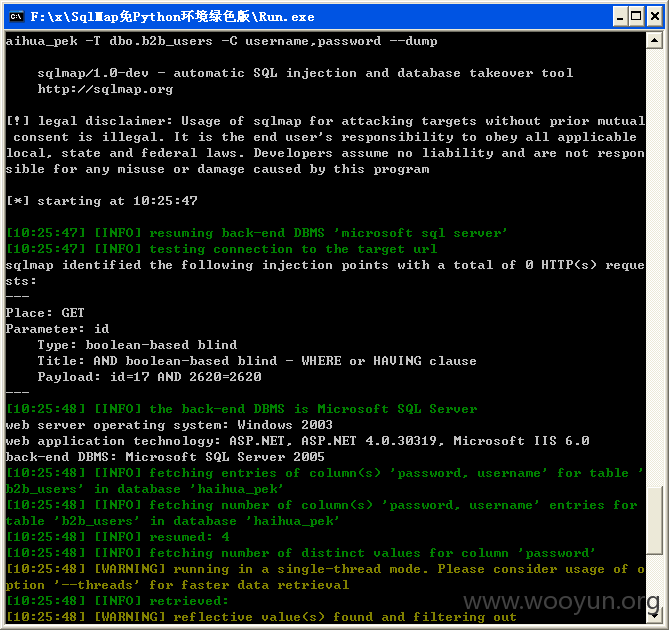Click 'web server operating system: Windows 2003' line
The height and width of the screenshot is (630, 669).
[169, 425]
